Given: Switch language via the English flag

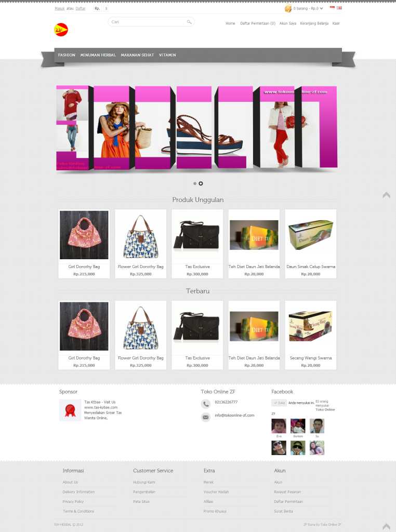Looking at the screenshot, I should click(339, 7).
